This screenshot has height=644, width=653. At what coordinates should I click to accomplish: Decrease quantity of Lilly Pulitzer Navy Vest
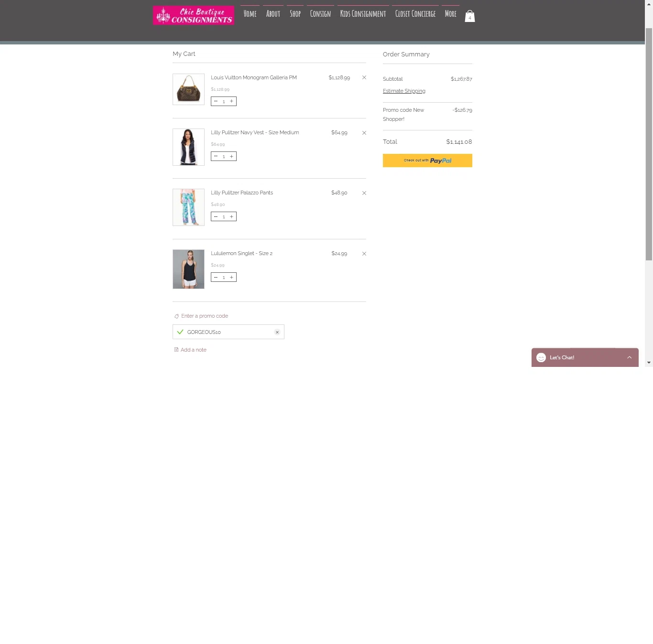(x=216, y=156)
